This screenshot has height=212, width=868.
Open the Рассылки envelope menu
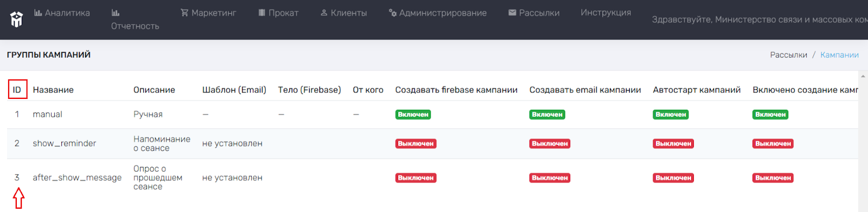(x=534, y=13)
